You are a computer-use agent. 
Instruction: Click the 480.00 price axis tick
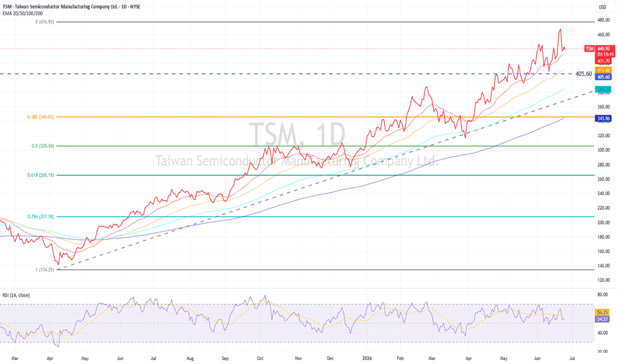click(x=604, y=20)
